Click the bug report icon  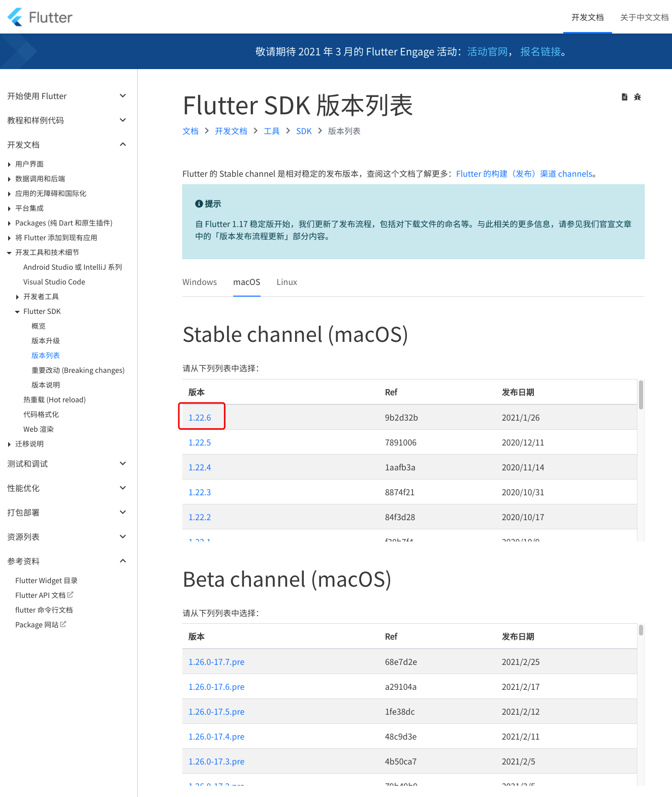click(637, 97)
